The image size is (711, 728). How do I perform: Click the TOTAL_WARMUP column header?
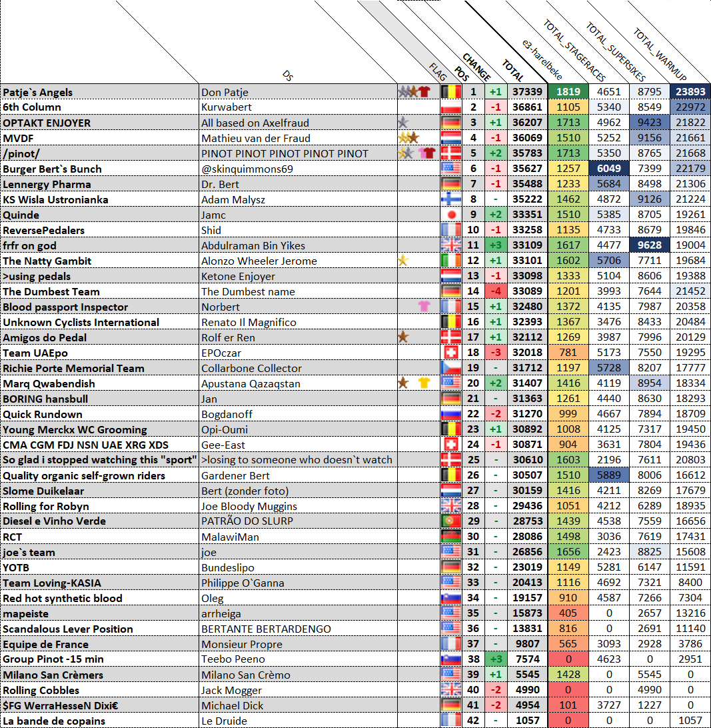click(x=660, y=54)
